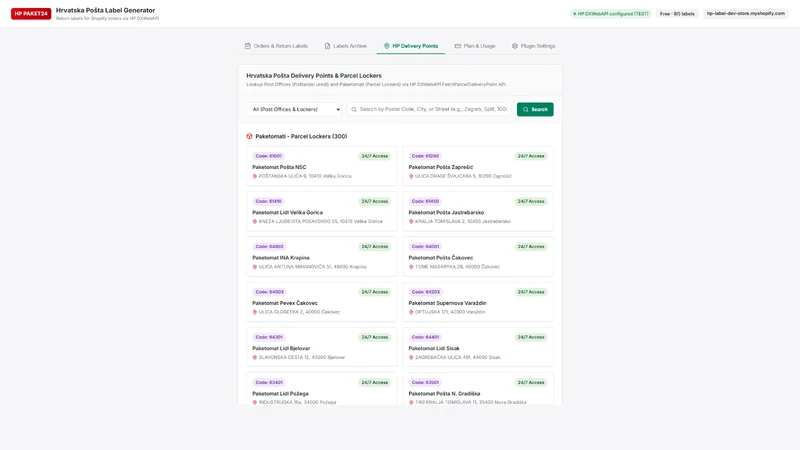Click the Code: 64401 badge
Viewport: 800px width, 450px height.
tap(425, 337)
